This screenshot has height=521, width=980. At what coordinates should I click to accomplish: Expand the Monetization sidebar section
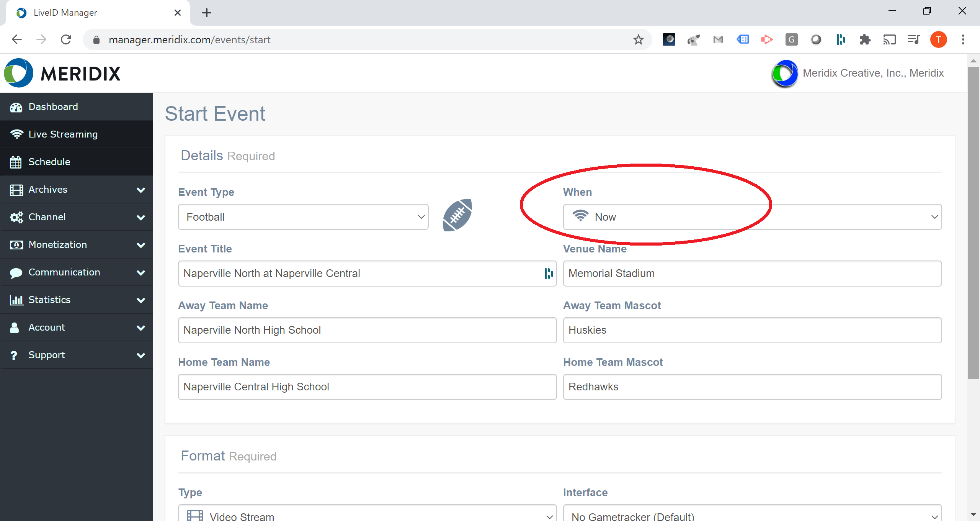[77, 244]
